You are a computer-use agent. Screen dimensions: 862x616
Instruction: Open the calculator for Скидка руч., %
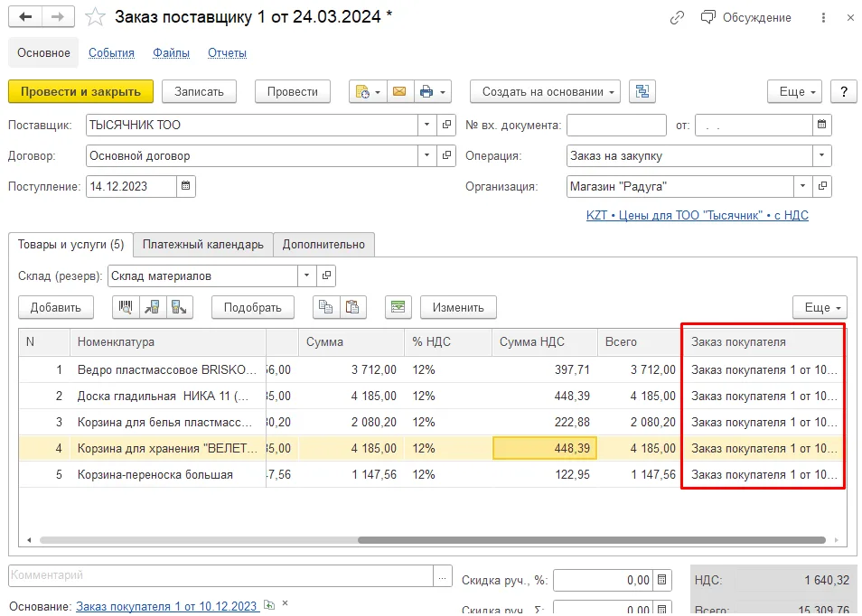click(x=662, y=580)
